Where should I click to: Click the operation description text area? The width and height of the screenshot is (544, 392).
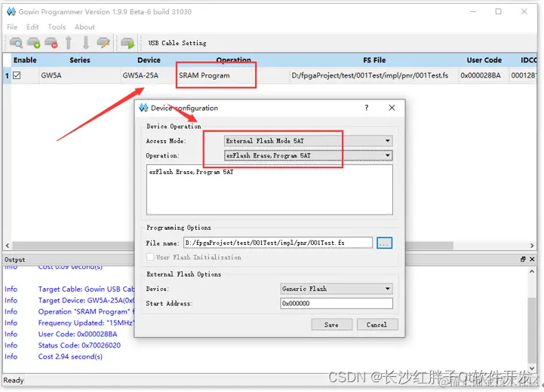(x=269, y=189)
